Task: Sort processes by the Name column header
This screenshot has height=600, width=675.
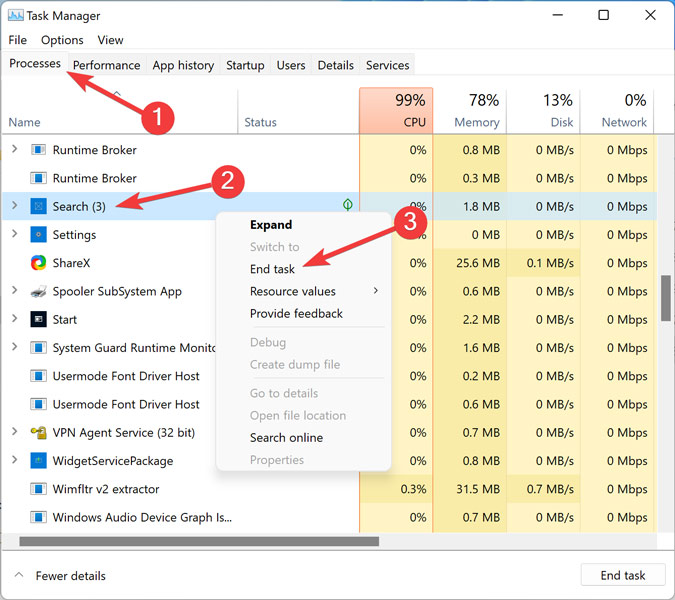Action: 120,111
